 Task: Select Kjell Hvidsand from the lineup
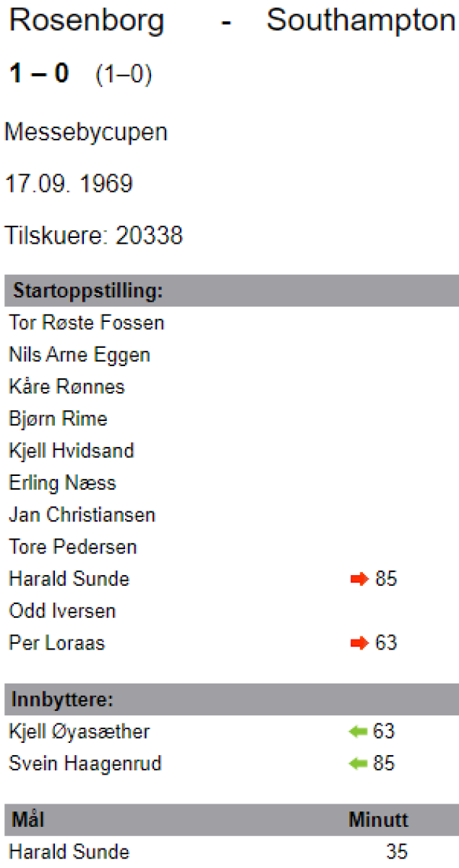(72, 451)
